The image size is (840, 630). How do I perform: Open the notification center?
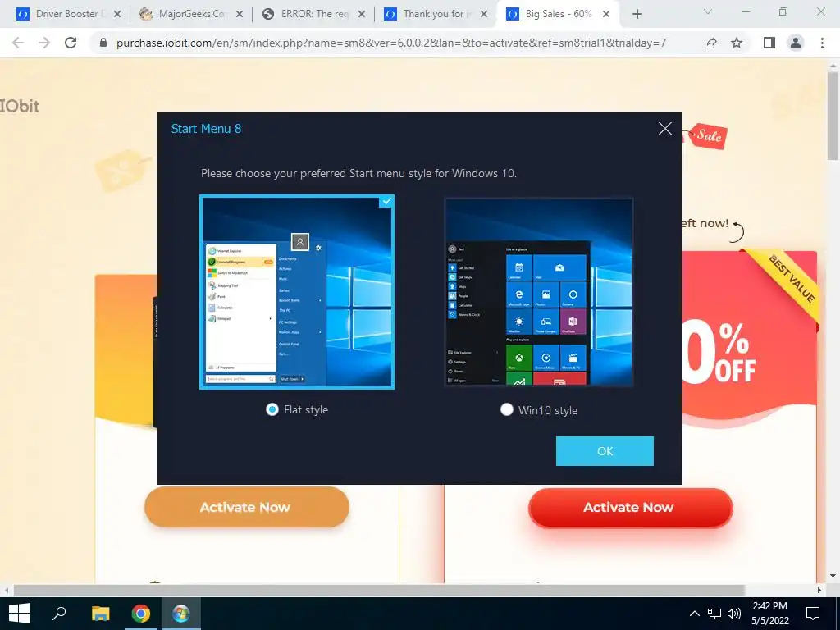tap(813, 614)
